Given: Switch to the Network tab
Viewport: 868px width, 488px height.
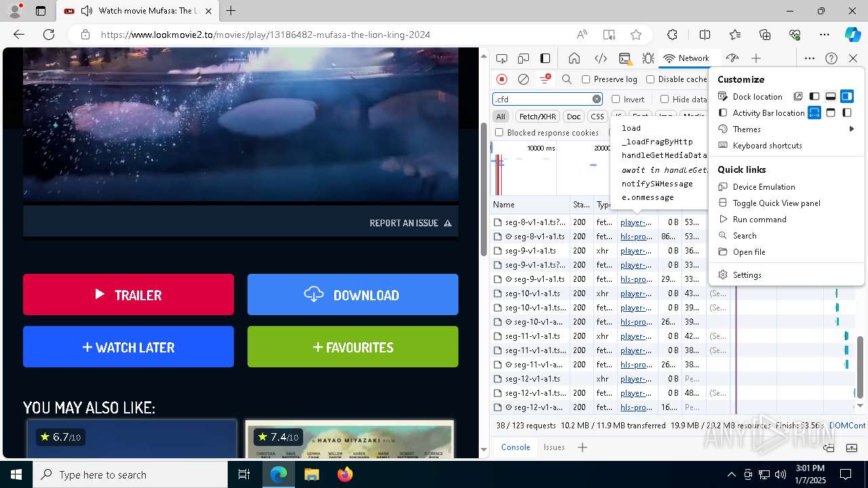Looking at the screenshot, I should (x=686, y=58).
